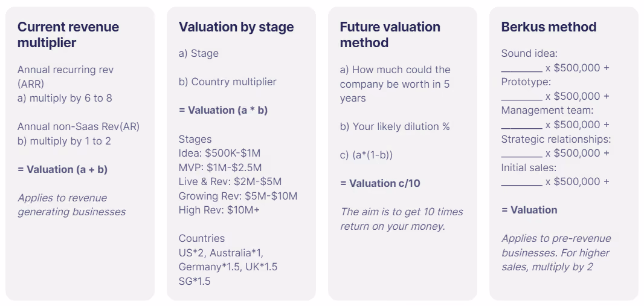Screen dimensions: 644x306
Task: Click 'Applies to revenue generating businesses' note
Action: pyautogui.click(x=71, y=205)
